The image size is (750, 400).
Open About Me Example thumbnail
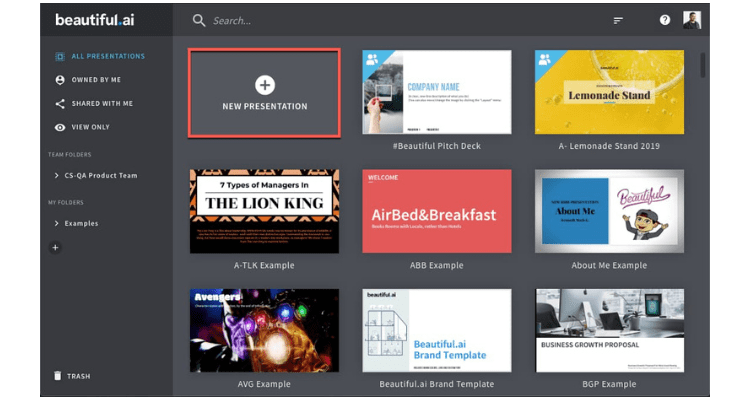click(x=609, y=211)
